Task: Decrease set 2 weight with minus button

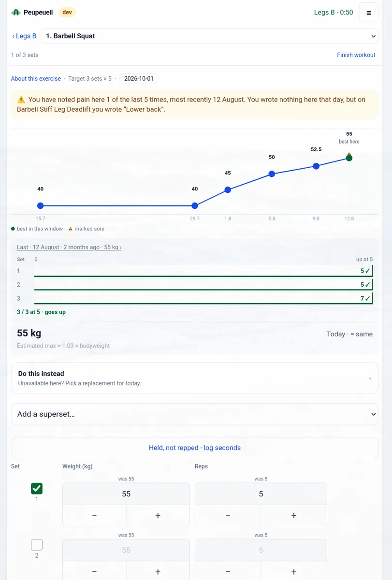Action: coord(94,571)
